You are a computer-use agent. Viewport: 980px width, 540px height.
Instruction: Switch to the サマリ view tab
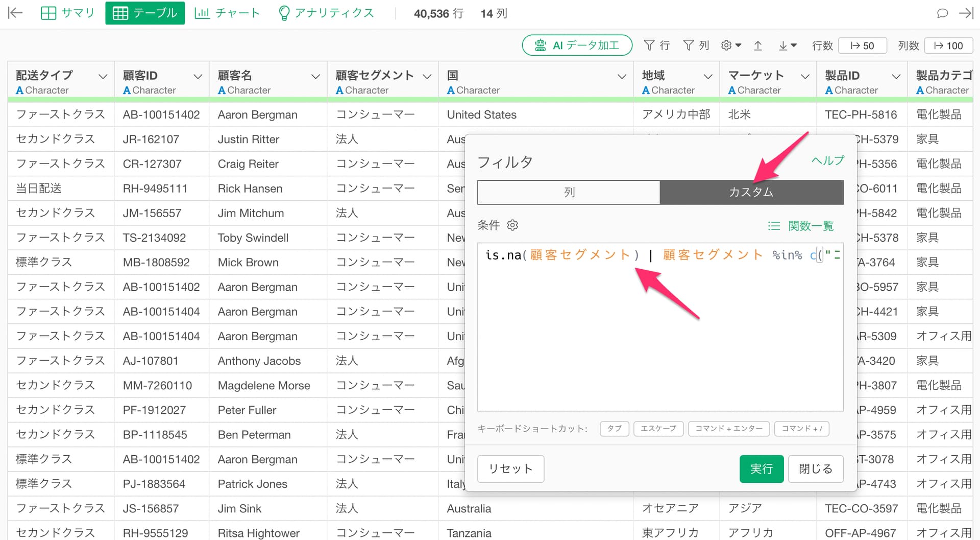(x=68, y=13)
